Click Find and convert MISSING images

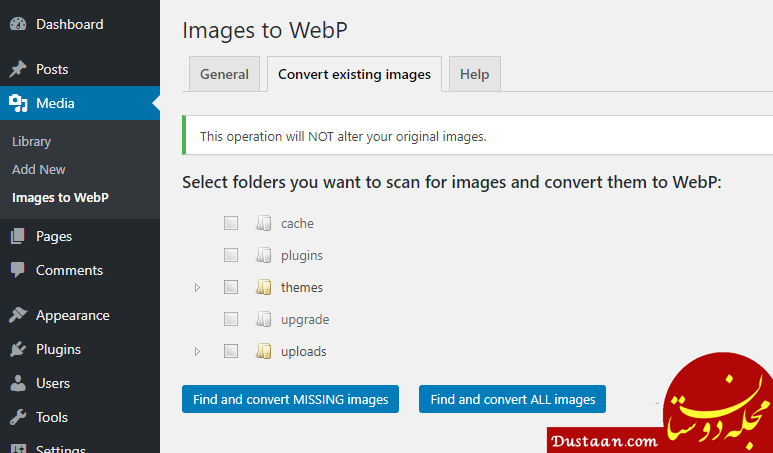[x=290, y=399]
